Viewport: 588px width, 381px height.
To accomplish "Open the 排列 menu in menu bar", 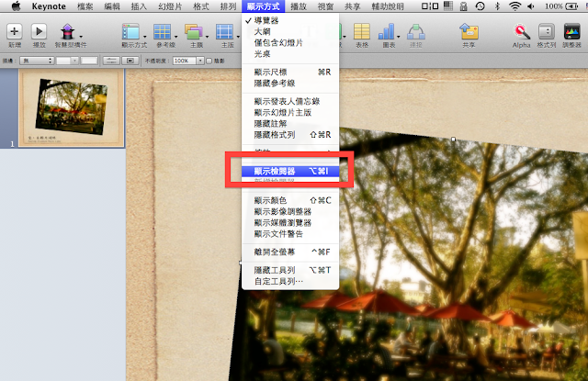I will (x=229, y=6).
